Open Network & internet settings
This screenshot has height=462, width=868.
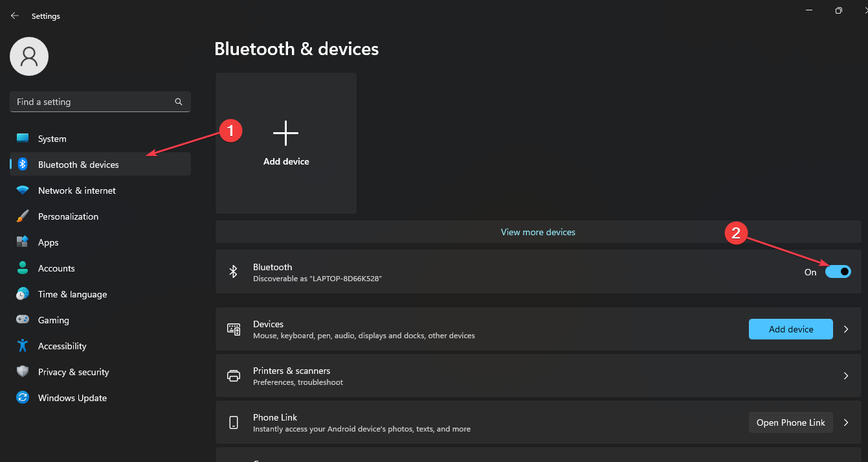tap(100, 191)
